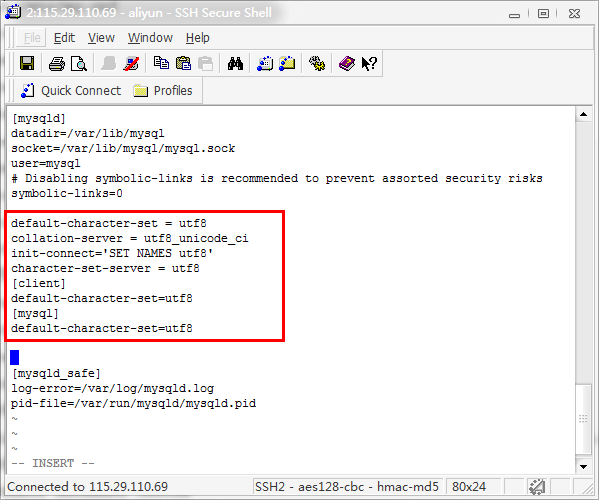Click the SSH window title icon
The height and width of the screenshot is (500, 599).
click(13, 12)
